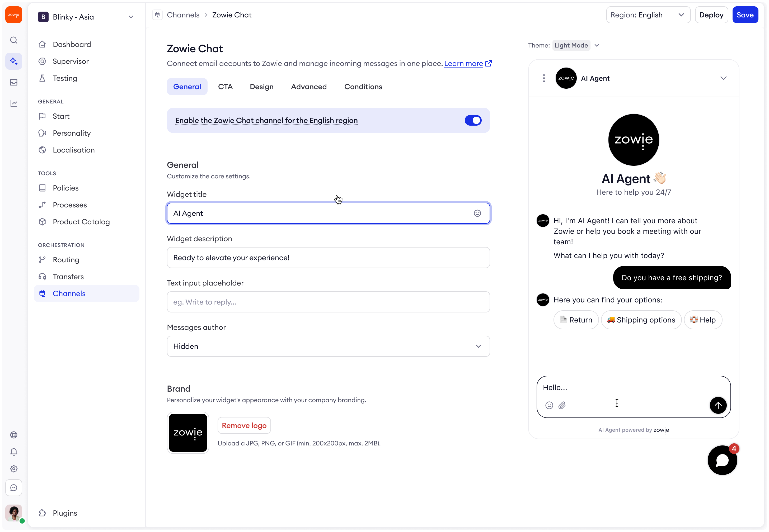Image resolution: width=769 pixels, height=532 pixels.
Task: Click the emoji icon in Widget title field
Action: [x=477, y=213]
